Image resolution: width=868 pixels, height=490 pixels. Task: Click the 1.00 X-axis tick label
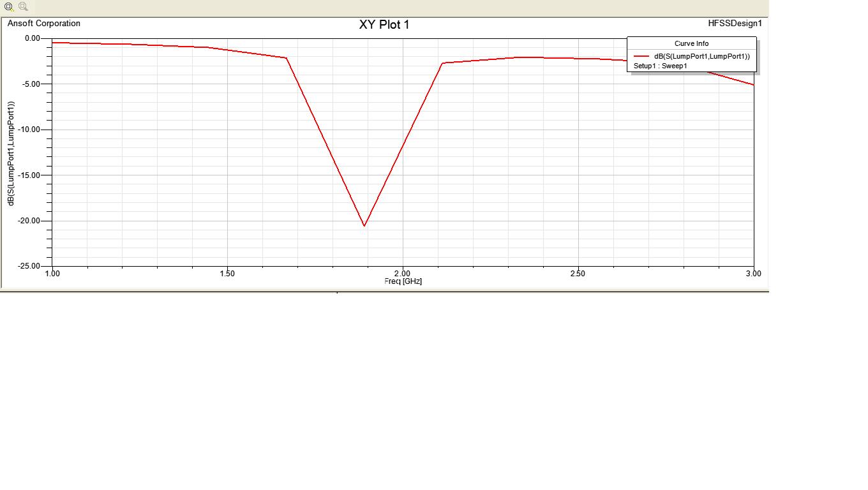click(52, 274)
